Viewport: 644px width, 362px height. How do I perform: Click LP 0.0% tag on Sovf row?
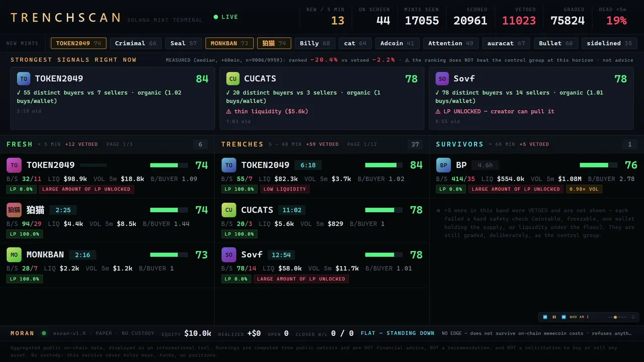click(236, 279)
